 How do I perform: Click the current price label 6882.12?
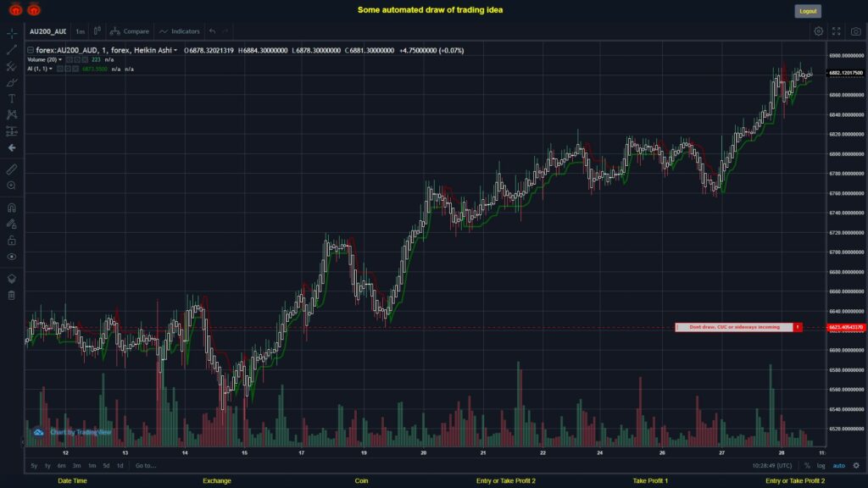(x=846, y=73)
